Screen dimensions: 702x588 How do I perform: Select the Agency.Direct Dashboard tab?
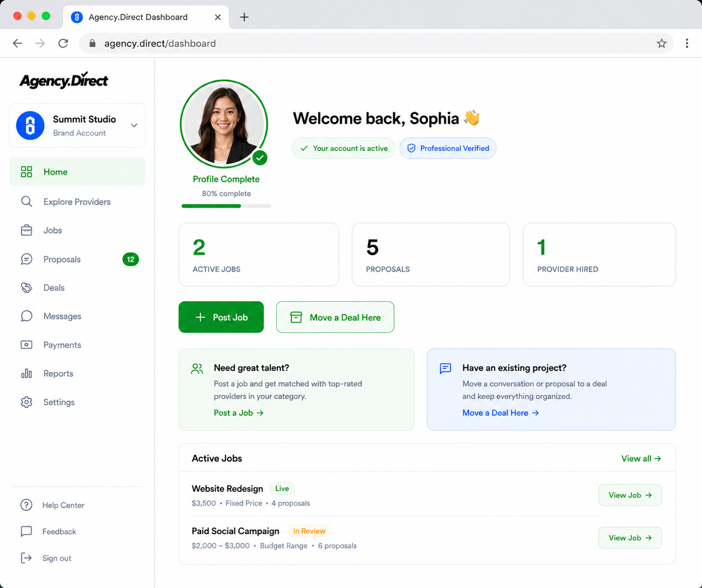[x=146, y=17]
